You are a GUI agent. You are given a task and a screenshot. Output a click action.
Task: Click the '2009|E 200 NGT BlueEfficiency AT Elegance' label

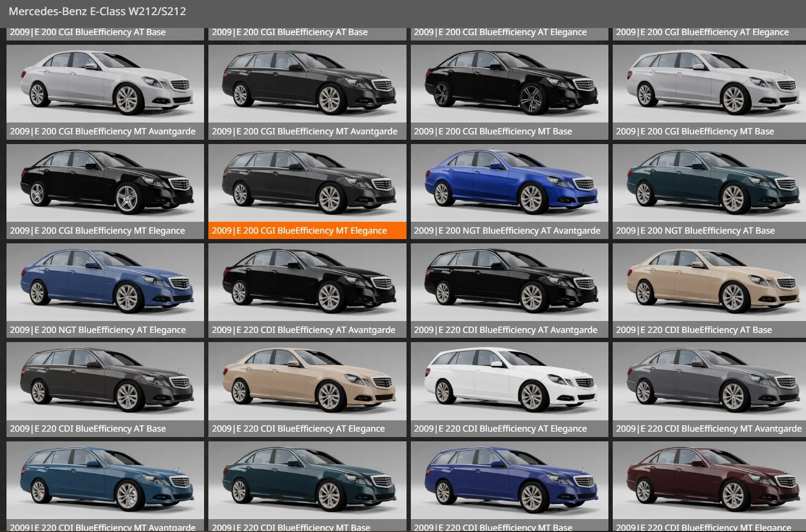[98, 330]
